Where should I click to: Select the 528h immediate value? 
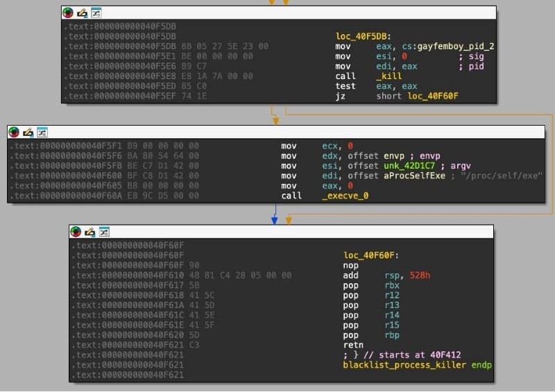click(x=420, y=275)
